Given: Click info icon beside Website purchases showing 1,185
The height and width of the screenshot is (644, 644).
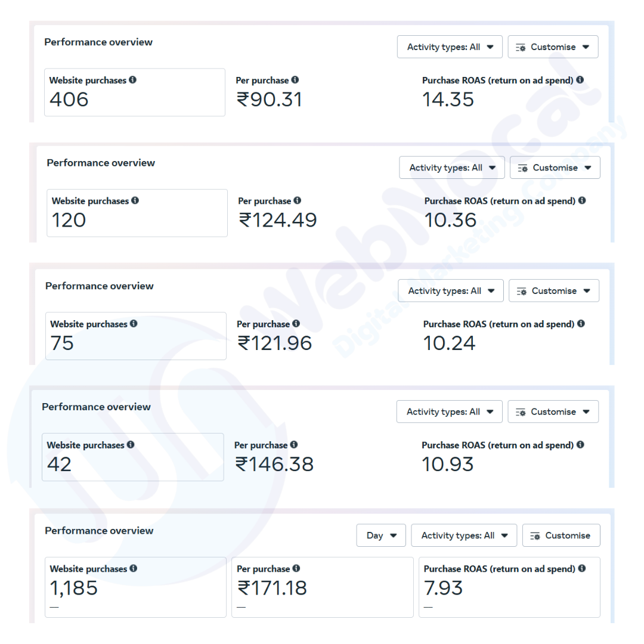Looking at the screenshot, I should 134,569.
